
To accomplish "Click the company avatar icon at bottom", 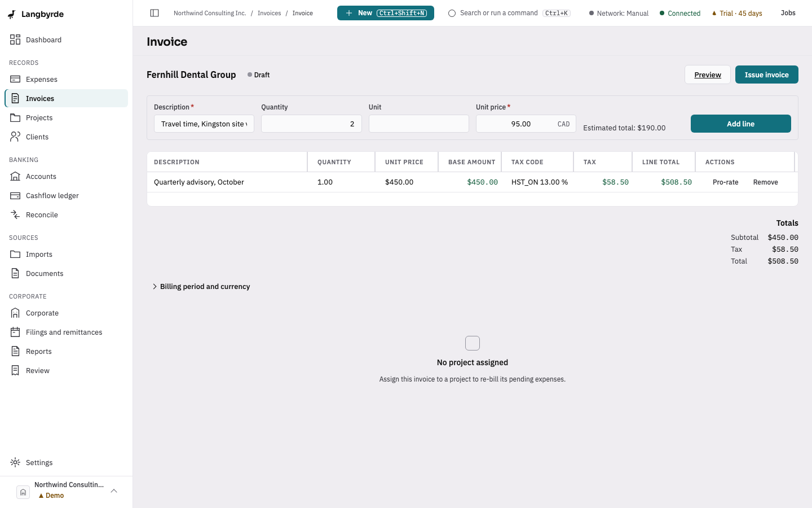I will tap(23, 492).
